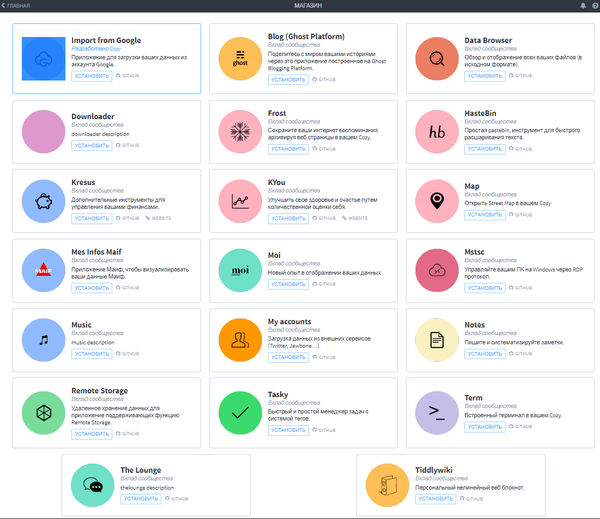
Task: Install the Blog (Ghost Platform) app
Action: (x=288, y=80)
